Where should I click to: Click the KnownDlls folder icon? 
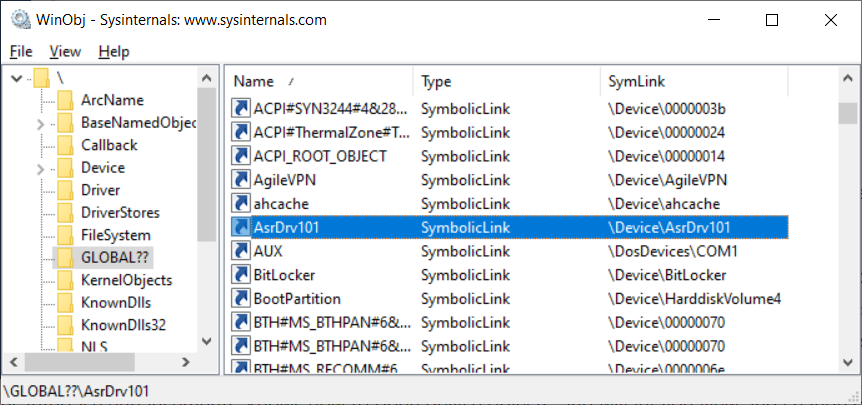pyautogui.click(x=65, y=303)
